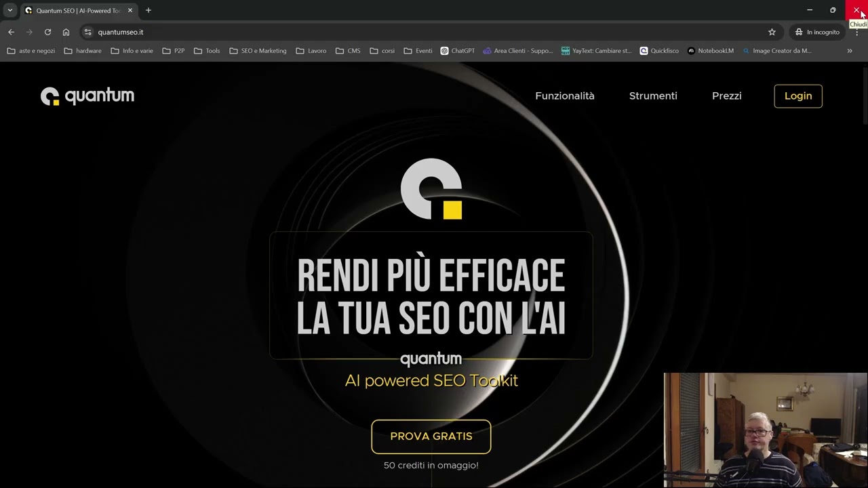Viewport: 868px width, 488px height.
Task: Open the 'P2P' bookmark folder
Action: pyautogui.click(x=174, y=51)
